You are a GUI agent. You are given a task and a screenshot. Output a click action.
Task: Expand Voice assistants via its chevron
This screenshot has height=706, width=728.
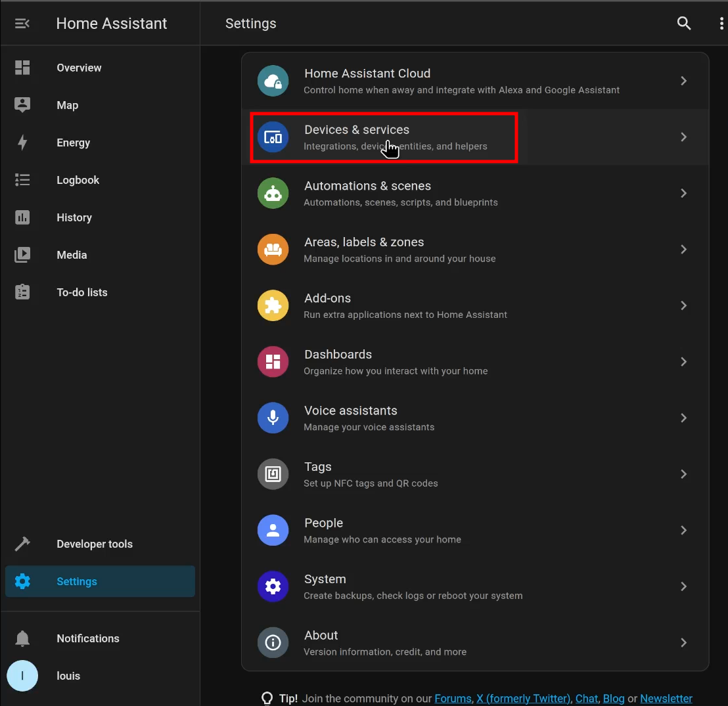coord(683,418)
